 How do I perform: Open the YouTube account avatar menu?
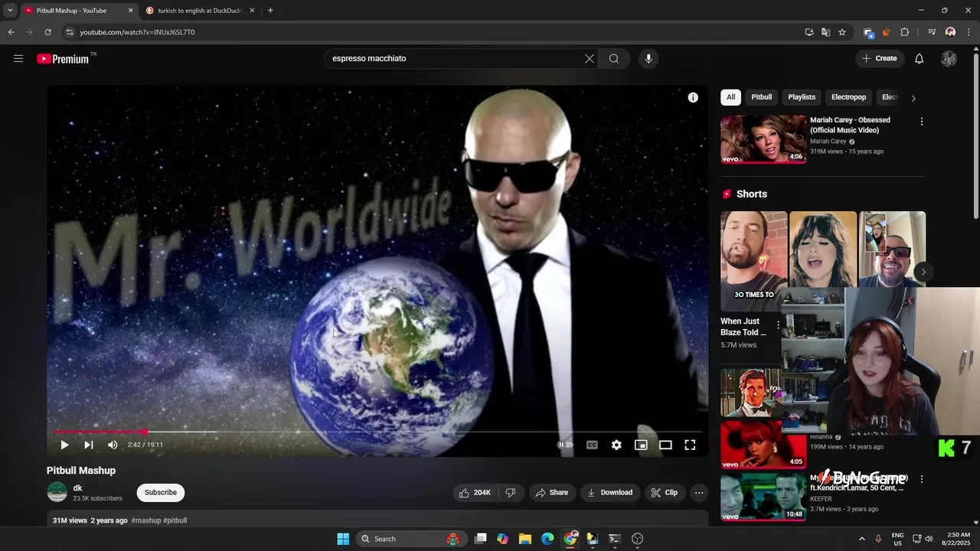[x=949, y=58]
